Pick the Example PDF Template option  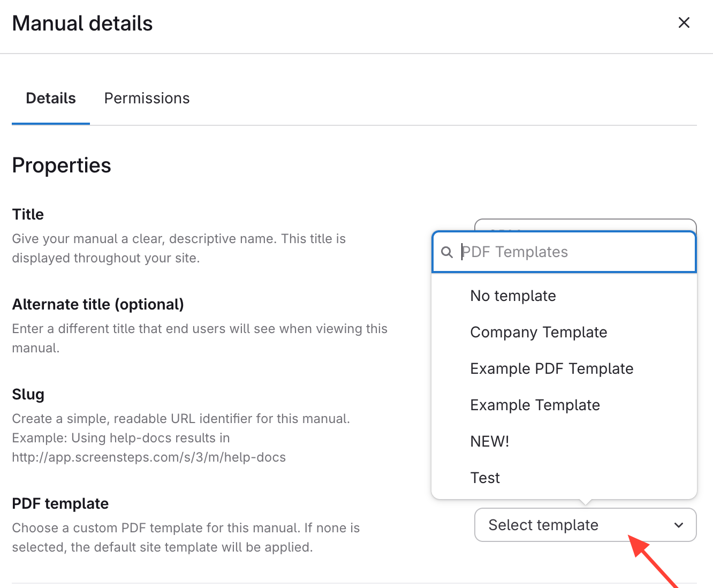pos(551,369)
